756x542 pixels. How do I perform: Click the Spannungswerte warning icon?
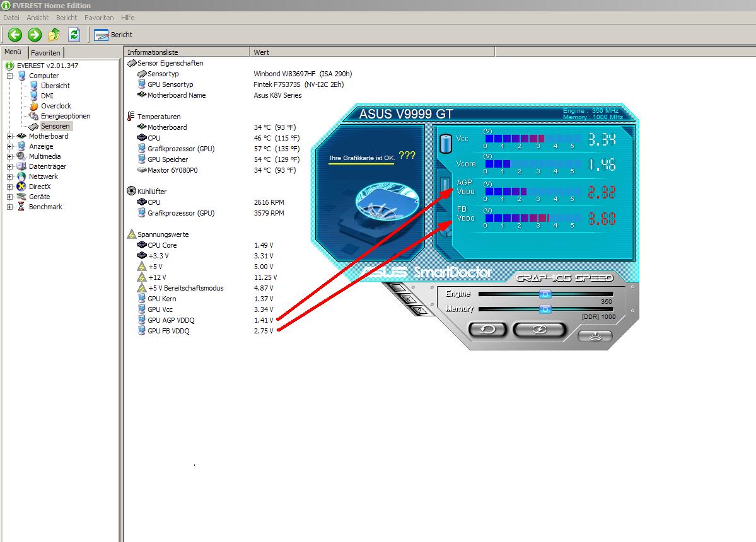(132, 234)
